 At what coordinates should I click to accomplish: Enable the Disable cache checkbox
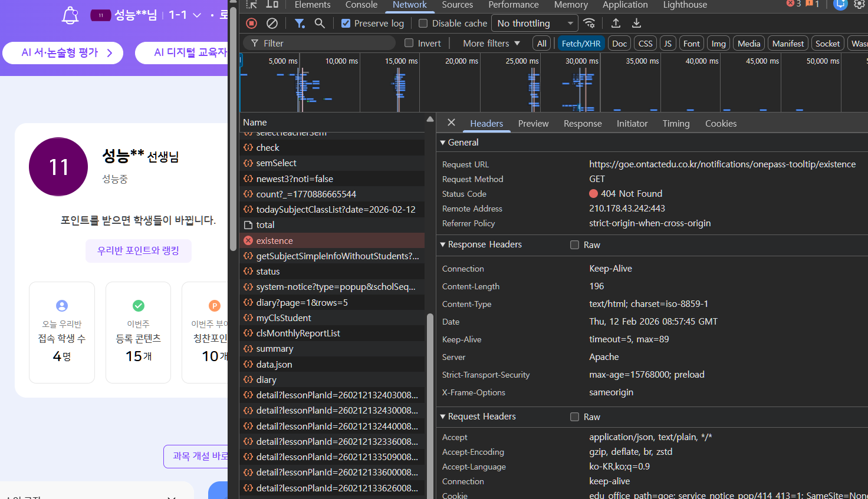pos(423,24)
